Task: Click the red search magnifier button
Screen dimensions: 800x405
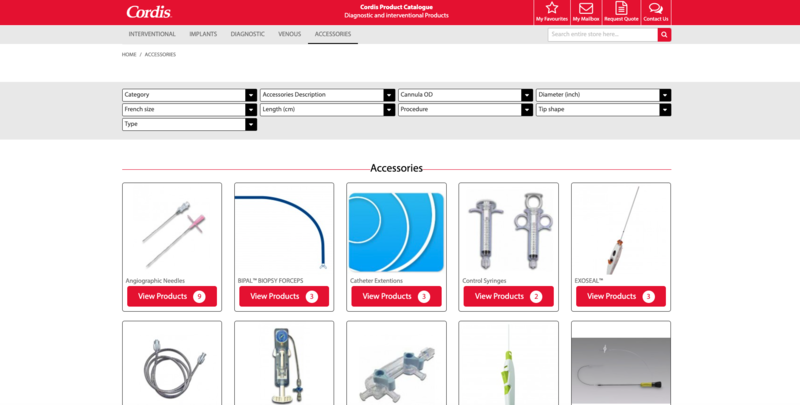Action: [x=664, y=35]
